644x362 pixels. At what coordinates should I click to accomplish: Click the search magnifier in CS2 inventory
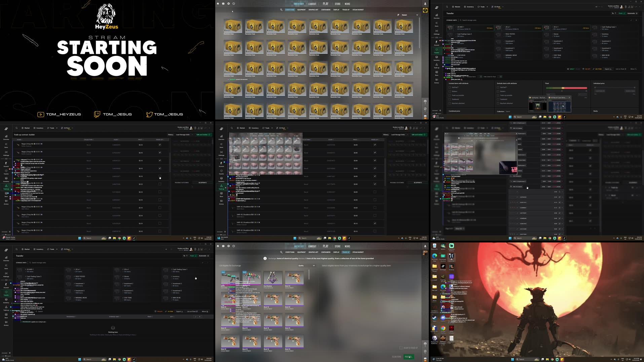pyautogui.click(x=282, y=10)
